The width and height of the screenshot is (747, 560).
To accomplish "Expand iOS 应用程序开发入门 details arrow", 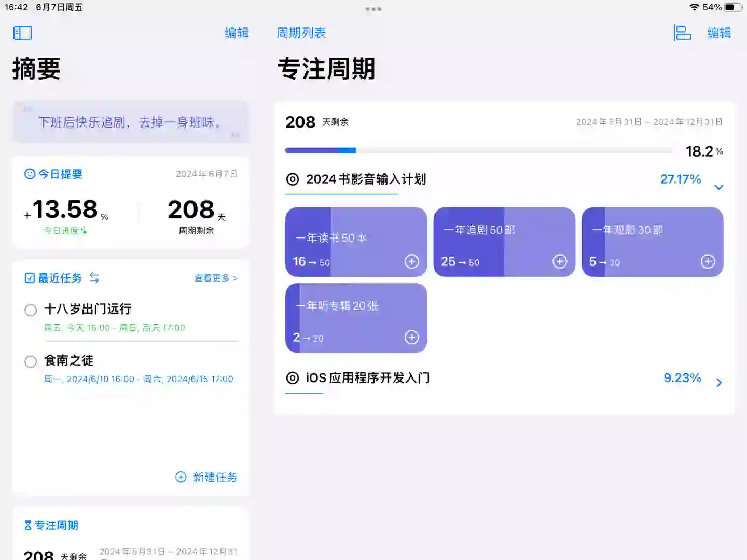I will 719,383.
